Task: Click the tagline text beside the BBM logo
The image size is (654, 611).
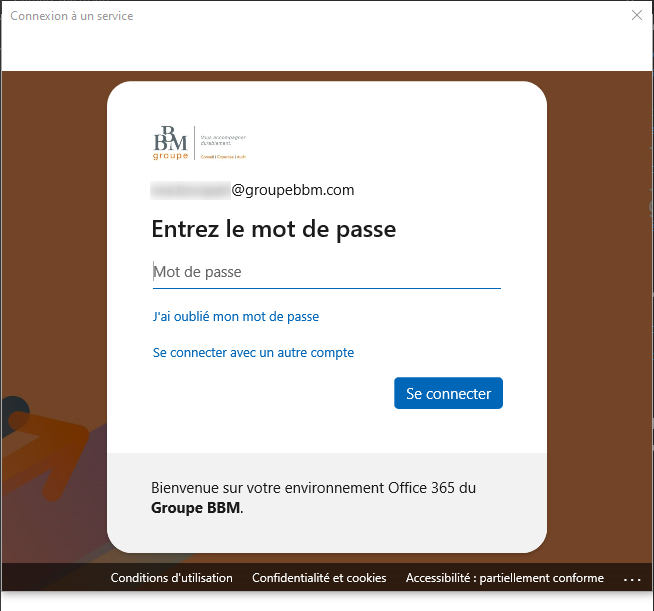Action: point(222,140)
